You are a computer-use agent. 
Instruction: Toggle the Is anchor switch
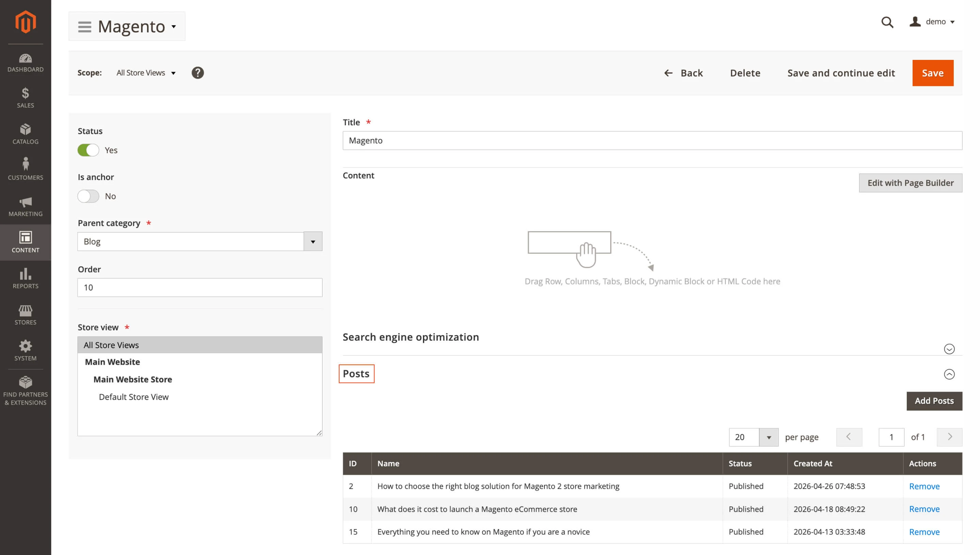[88, 196]
